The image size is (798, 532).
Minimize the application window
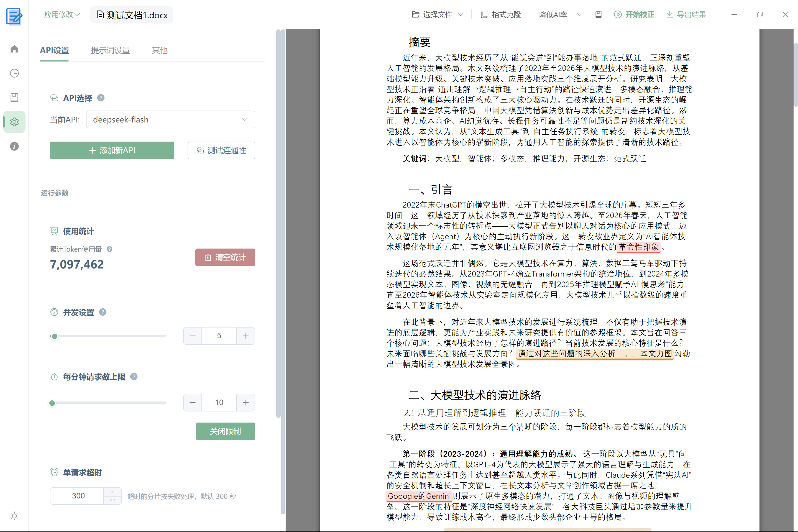(734, 15)
